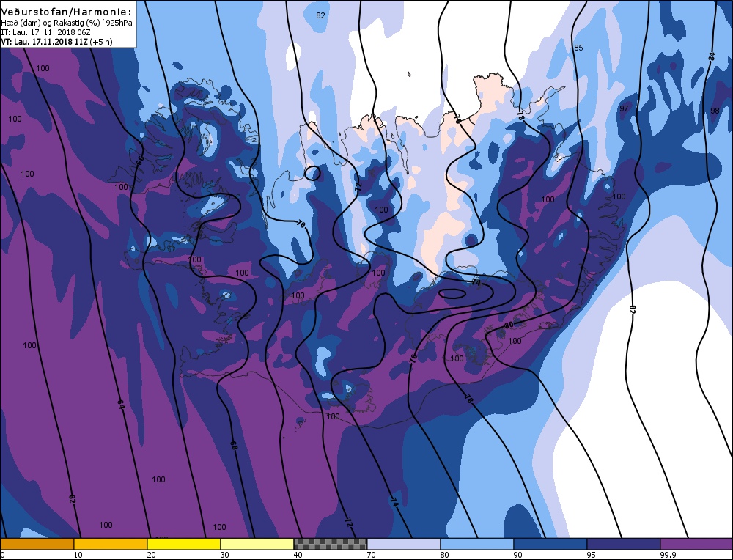
Task: Click the '99.9' legend scale label
Action: point(668,555)
